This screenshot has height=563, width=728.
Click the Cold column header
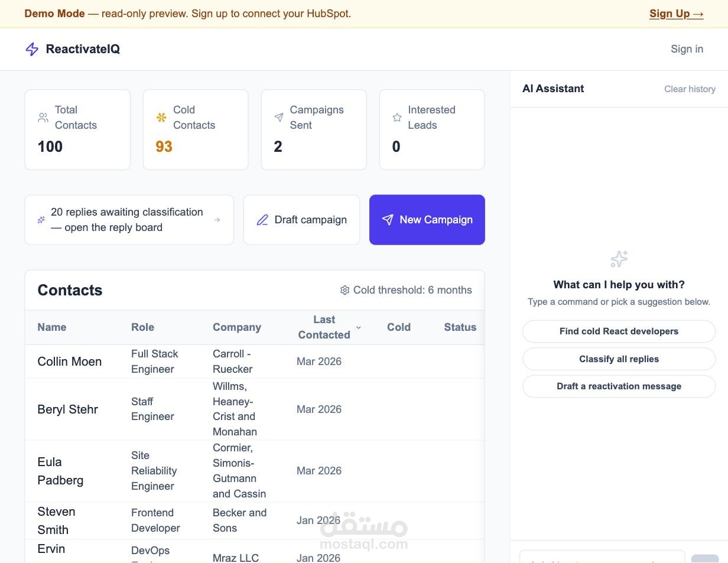pos(399,327)
